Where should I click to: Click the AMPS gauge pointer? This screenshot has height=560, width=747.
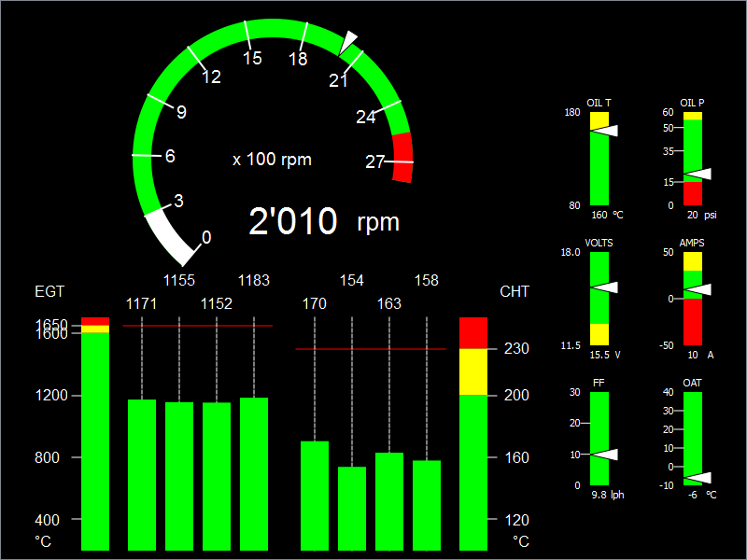700,290
